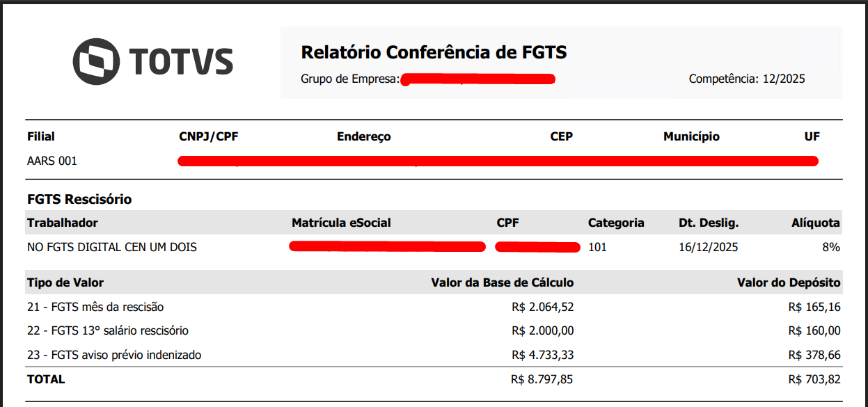Click the Município column header
868x407 pixels.
(x=691, y=136)
